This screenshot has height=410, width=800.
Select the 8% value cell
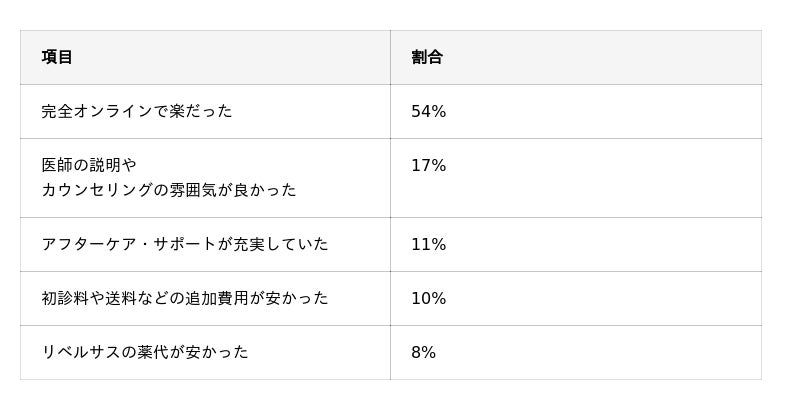pos(423,353)
